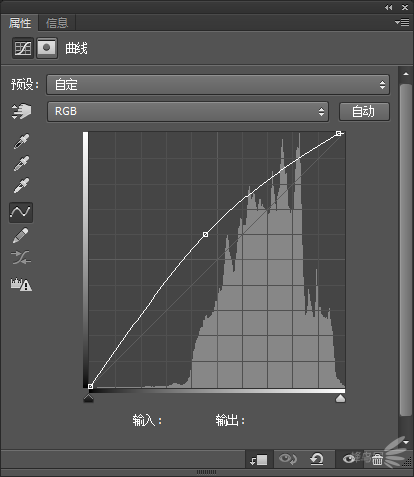Toggle clip to layer button
This screenshot has width=414, height=477.
259,460
